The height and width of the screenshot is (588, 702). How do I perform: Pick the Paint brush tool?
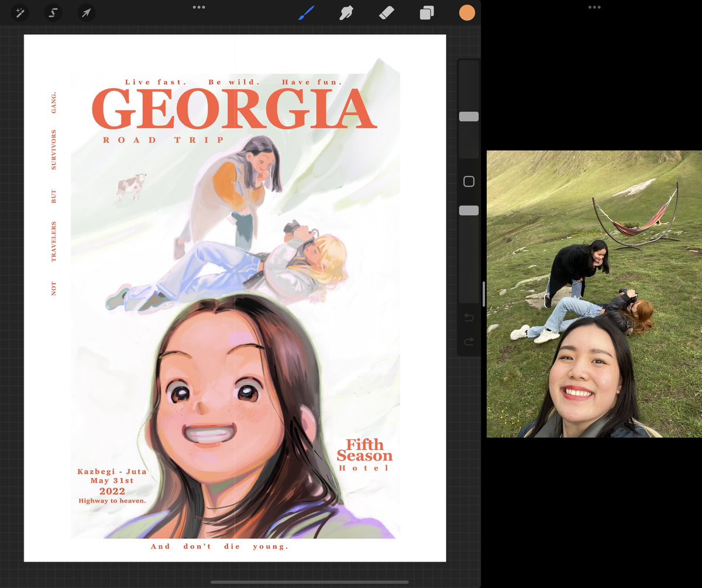(307, 12)
